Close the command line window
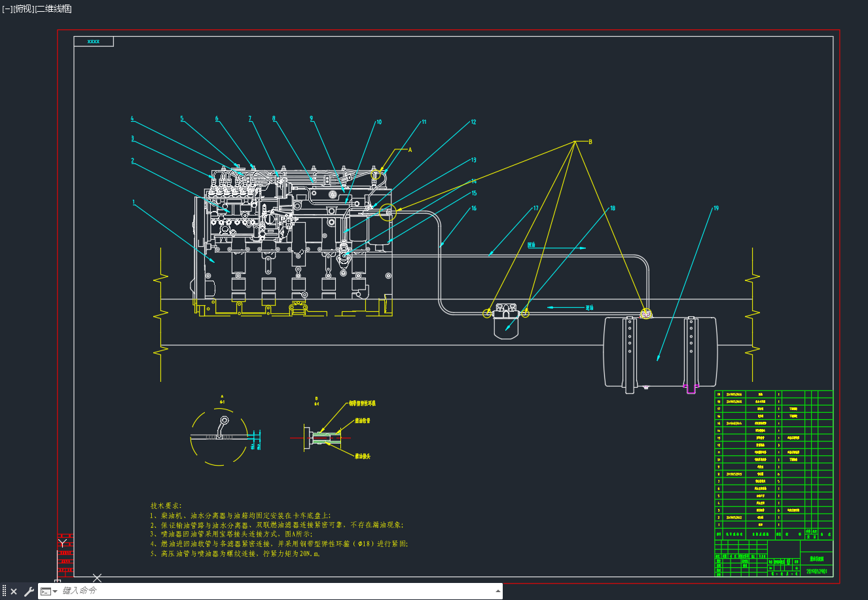The width and height of the screenshot is (868, 600). point(14,591)
